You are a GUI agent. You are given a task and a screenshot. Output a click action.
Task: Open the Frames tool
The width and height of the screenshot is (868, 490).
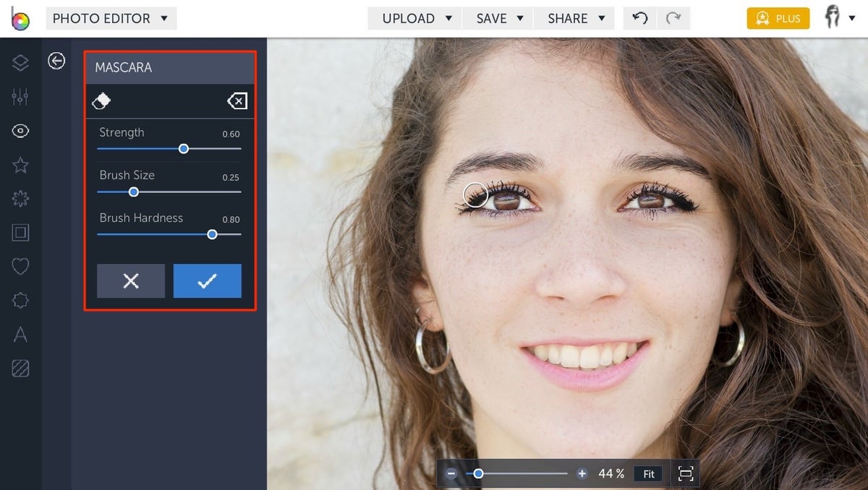coord(20,233)
